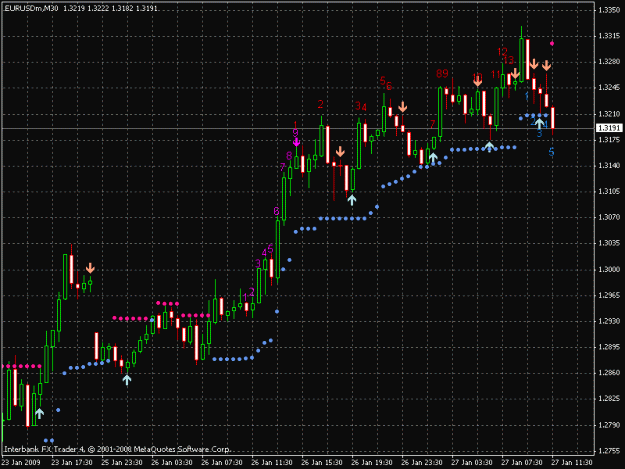This screenshot has height=469, width=625.
Task: Select the 1.2755 price axis label
Action: [609, 451]
